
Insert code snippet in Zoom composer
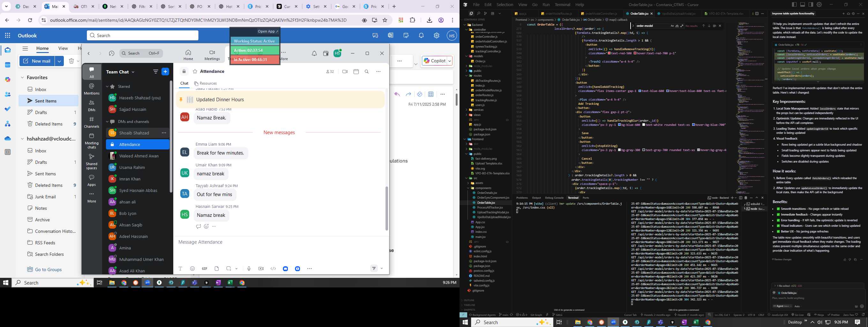pyautogui.click(x=273, y=269)
